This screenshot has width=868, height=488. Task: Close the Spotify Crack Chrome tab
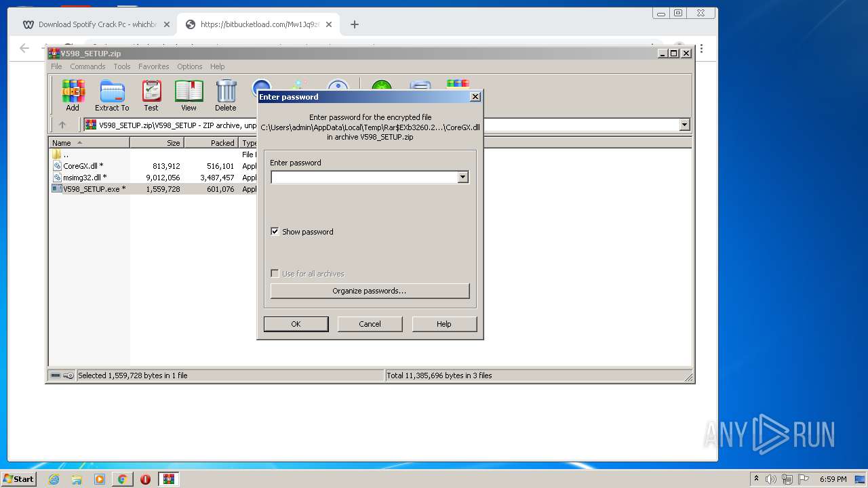tap(167, 24)
